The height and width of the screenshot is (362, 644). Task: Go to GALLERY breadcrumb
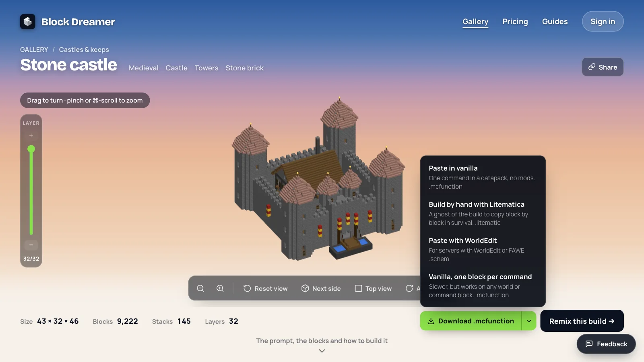coord(34,49)
